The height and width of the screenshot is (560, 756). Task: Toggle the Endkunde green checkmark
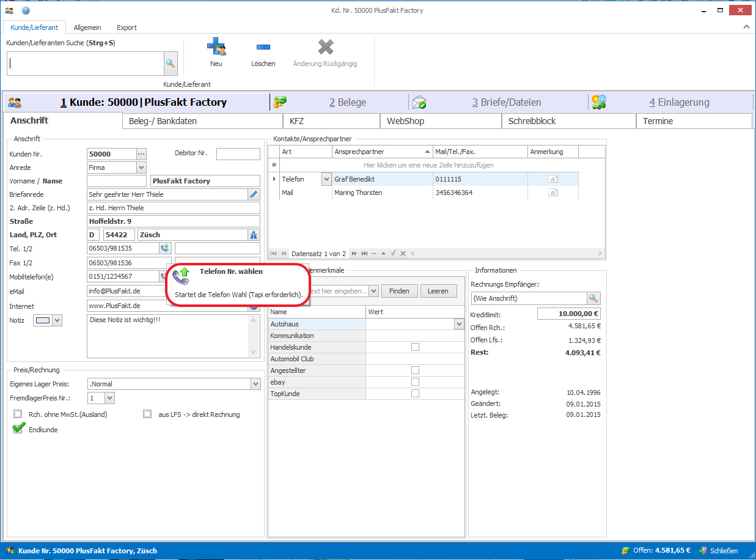[x=18, y=429]
